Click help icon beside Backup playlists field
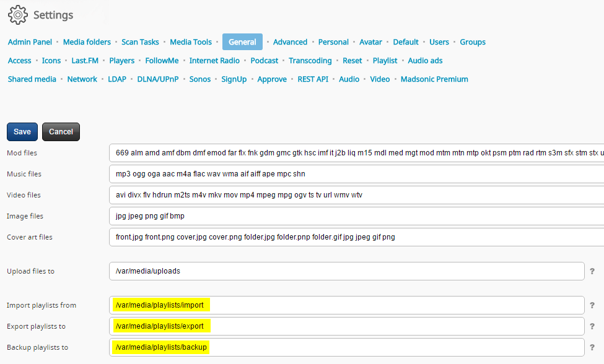Image resolution: width=604 pixels, height=364 pixels. point(592,347)
